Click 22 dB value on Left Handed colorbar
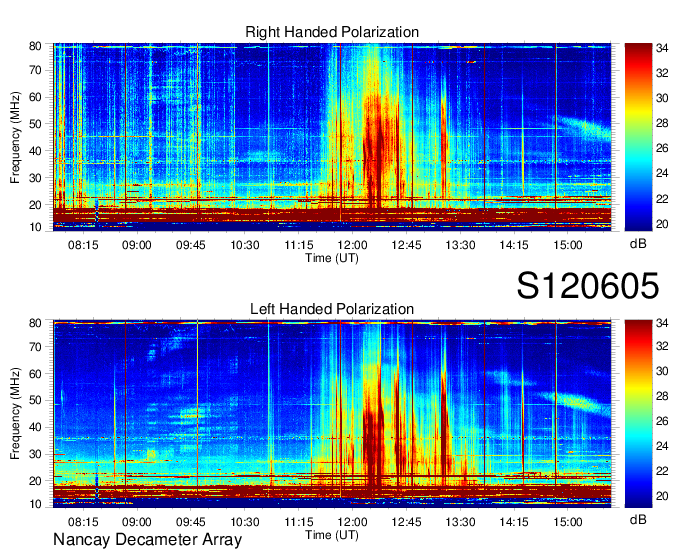Image resolution: width=680 pixels, height=552 pixels. (662, 471)
